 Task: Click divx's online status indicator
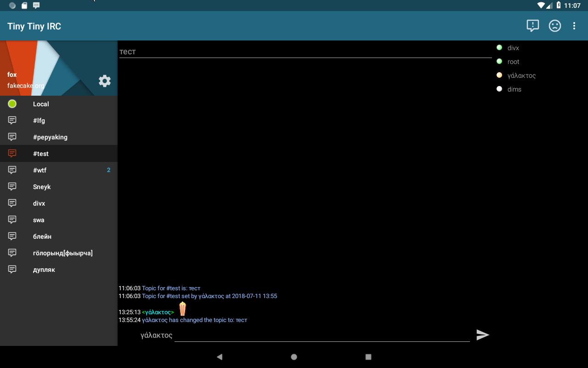tap(499, 47)
